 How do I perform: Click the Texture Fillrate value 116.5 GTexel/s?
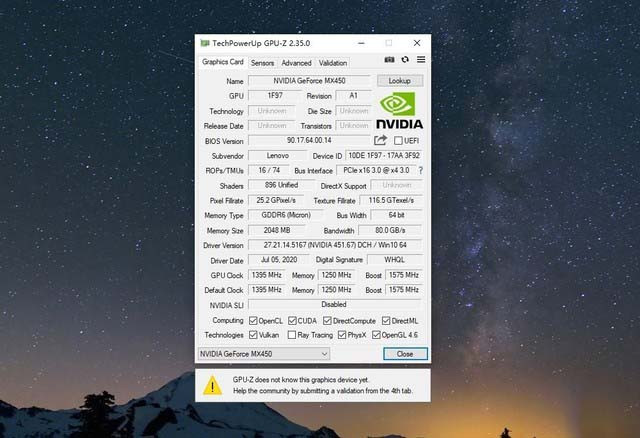(391, 200)
